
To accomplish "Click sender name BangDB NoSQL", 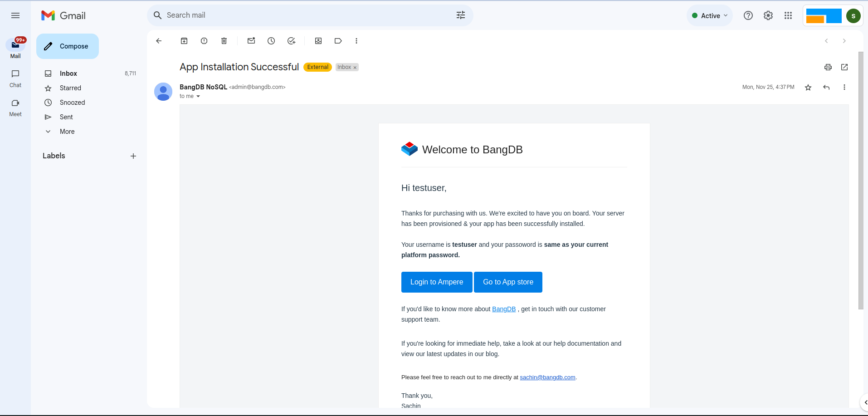I will point(203,87).
